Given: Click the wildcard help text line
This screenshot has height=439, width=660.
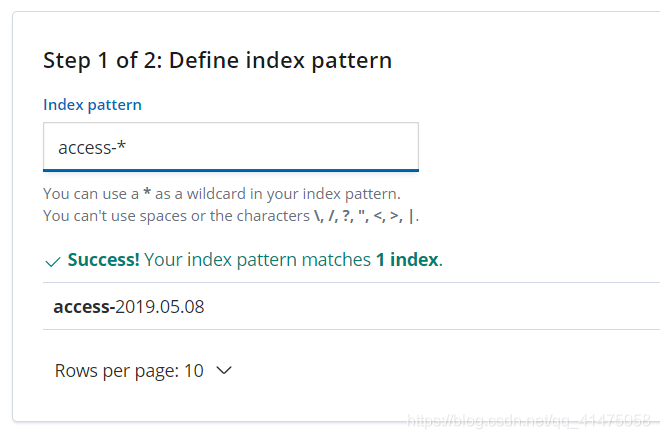Looking at the screenshot, I should point(222,194).
